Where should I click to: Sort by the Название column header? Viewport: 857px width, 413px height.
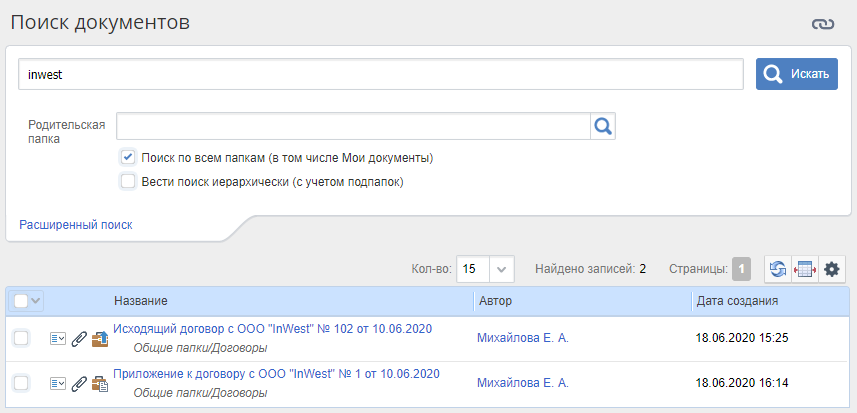point(141,301)
